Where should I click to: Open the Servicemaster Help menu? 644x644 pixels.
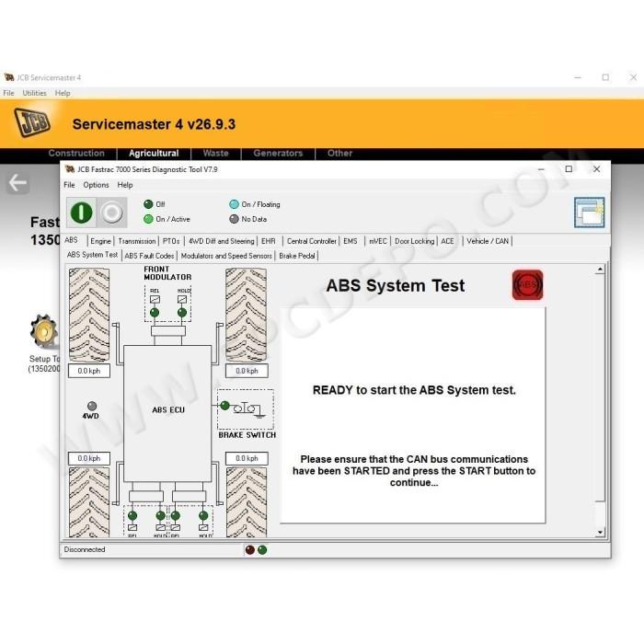[63, 93]
